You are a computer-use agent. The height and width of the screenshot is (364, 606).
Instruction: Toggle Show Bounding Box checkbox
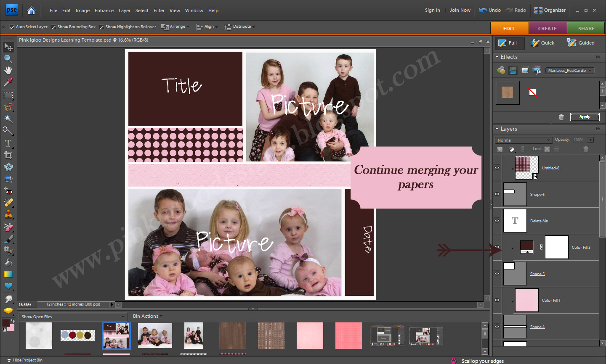click(53, 27)
